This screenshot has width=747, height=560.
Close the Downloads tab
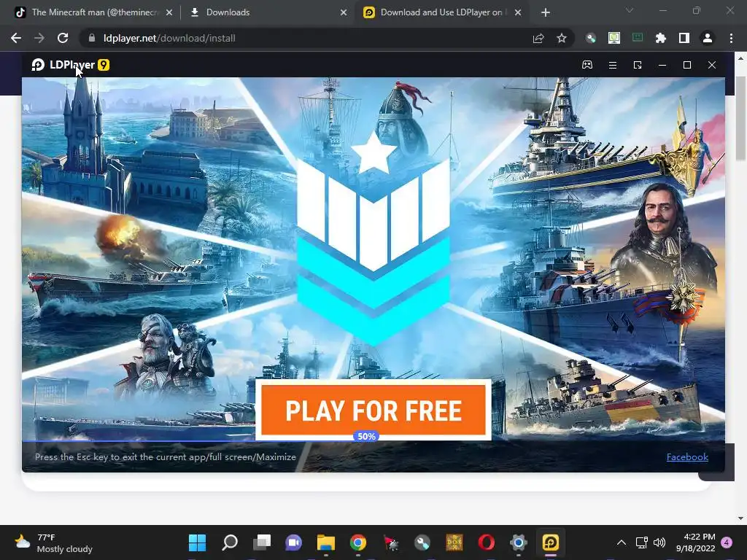[344, 13]
